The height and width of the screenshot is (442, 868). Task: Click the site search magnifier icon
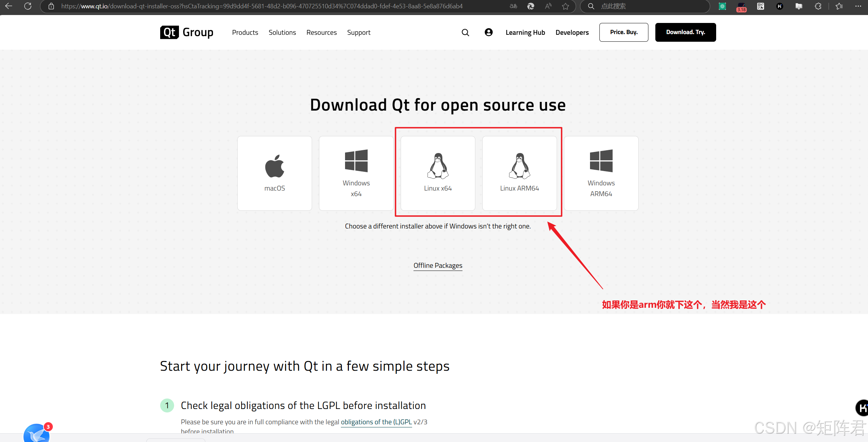tap(465, 32)
